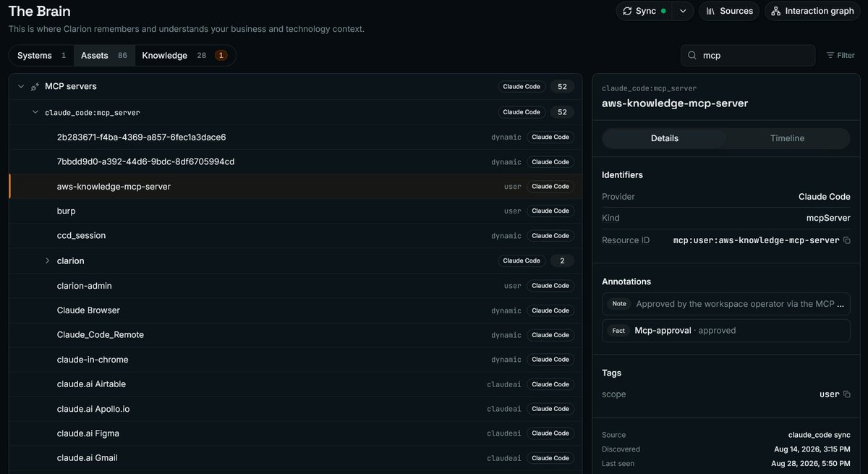The height and width of the screenshot is (474, 868).
Task: Open the claude.ai Airtable row
Action: [295, 384]
